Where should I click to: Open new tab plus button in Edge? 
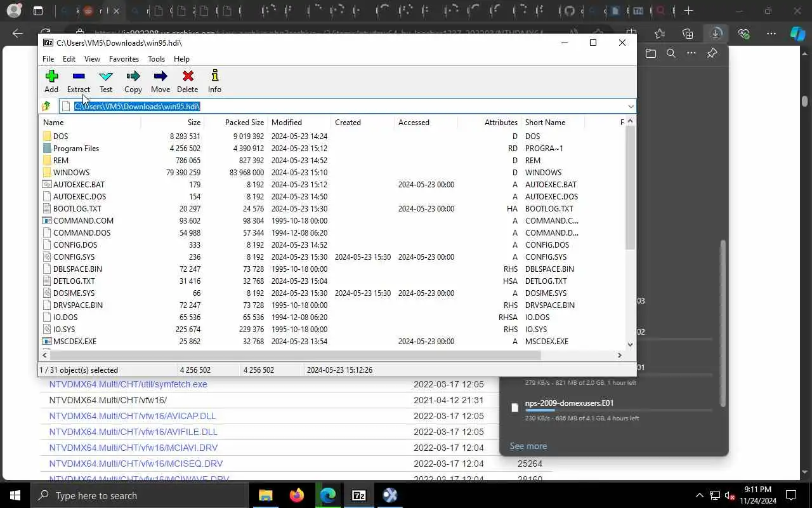[x=688, y=11]
